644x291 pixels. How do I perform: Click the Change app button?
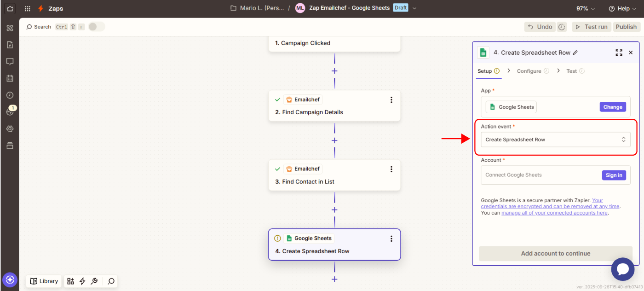click(x=612, y=107)
